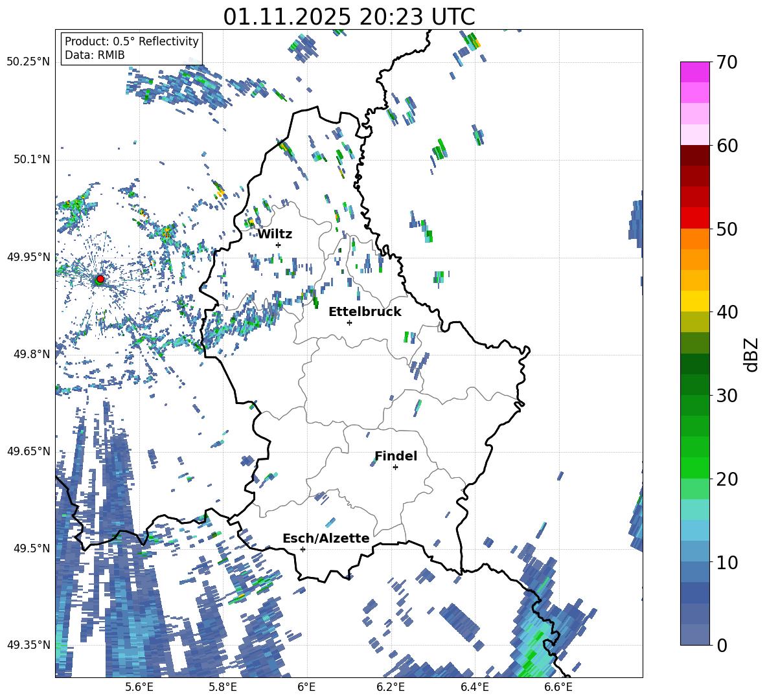Click the 0 value on colorbar
This screenshot has height=700, width=767.
click(x=722, y=645)
